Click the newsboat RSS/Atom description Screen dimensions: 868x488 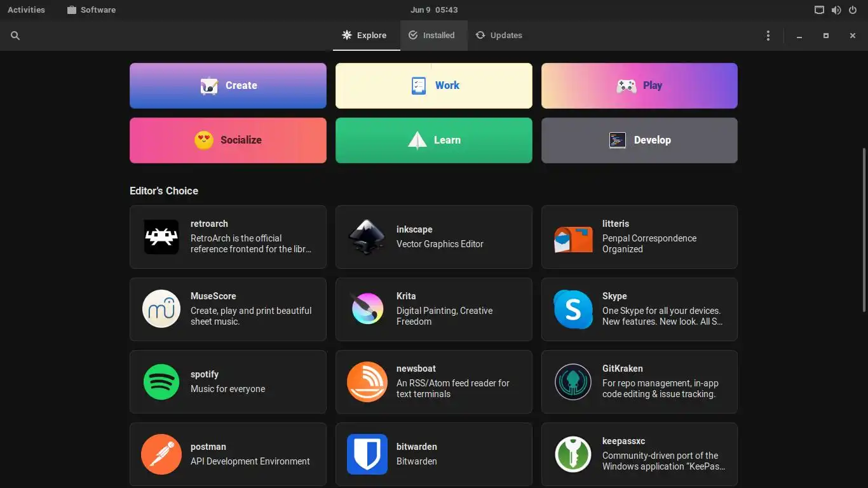tap(453, 389)
